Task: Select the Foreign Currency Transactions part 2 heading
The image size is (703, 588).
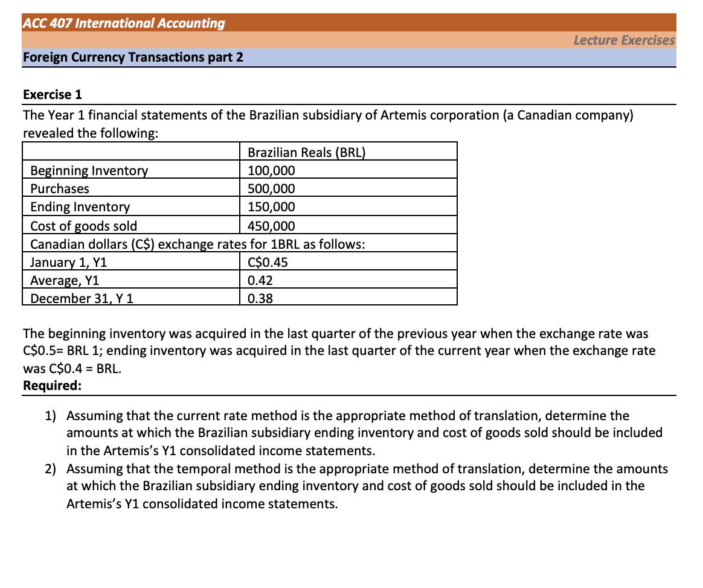Action: click(133, 57)
